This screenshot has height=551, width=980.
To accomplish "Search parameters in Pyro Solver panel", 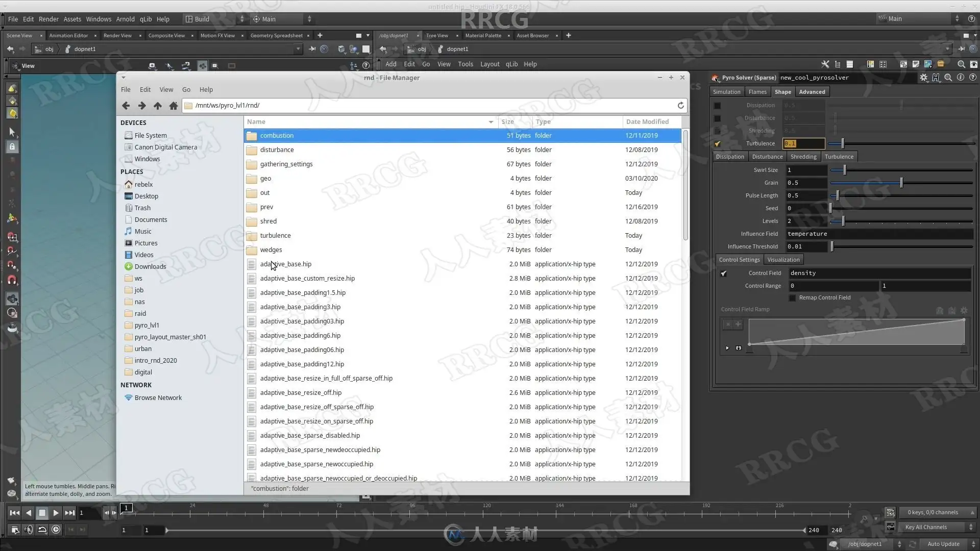I will 948,78.
